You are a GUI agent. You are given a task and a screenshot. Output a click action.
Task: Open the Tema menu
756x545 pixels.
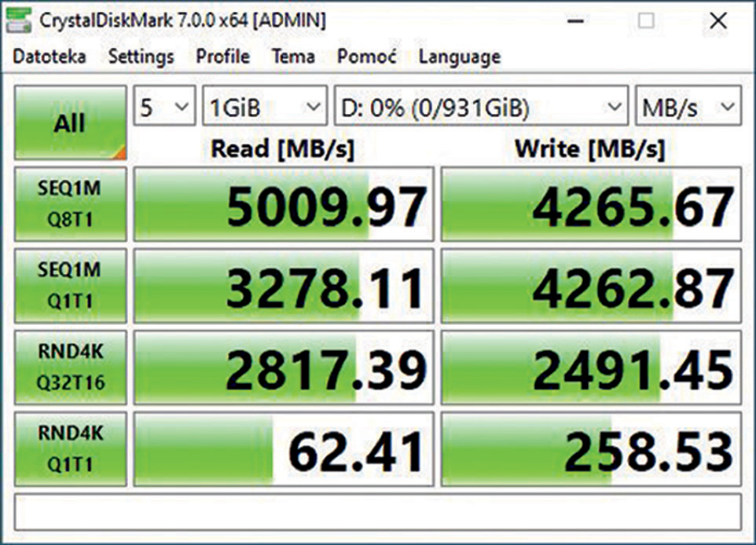293,57
